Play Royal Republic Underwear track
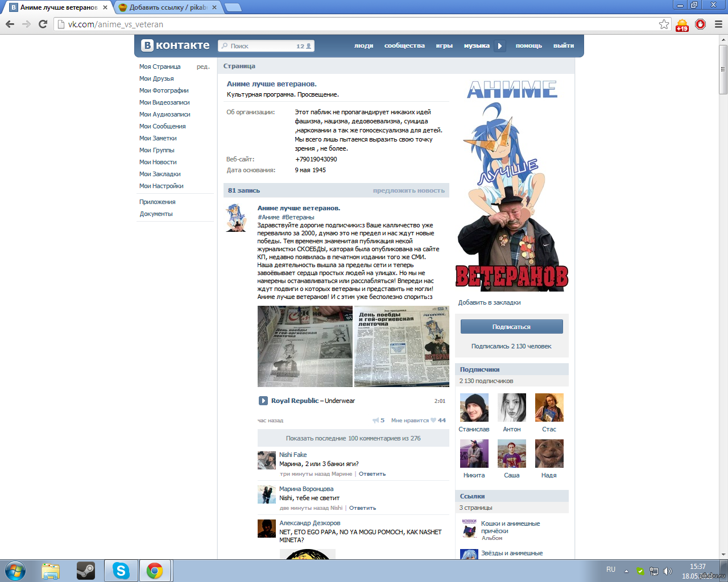Screen dimensions: 728x582 (x=263, y=401)
